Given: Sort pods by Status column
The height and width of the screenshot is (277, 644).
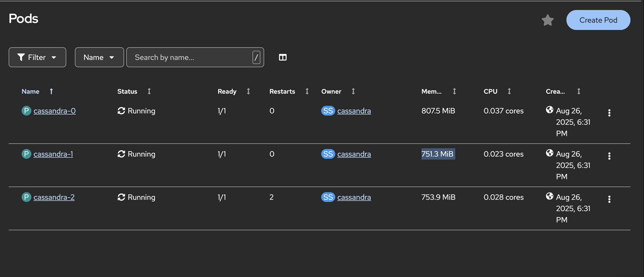Looking at the screenshot, I should pyautogui.click(x=127, y=92).
